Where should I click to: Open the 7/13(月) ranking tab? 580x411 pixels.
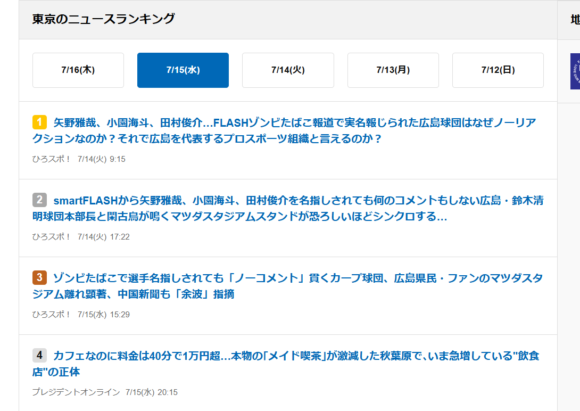coord(393,70)
